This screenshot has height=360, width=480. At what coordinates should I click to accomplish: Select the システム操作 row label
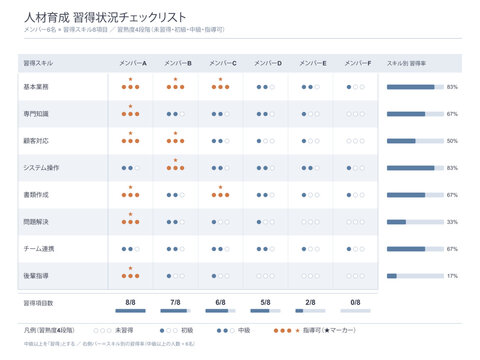pos(41,168)
